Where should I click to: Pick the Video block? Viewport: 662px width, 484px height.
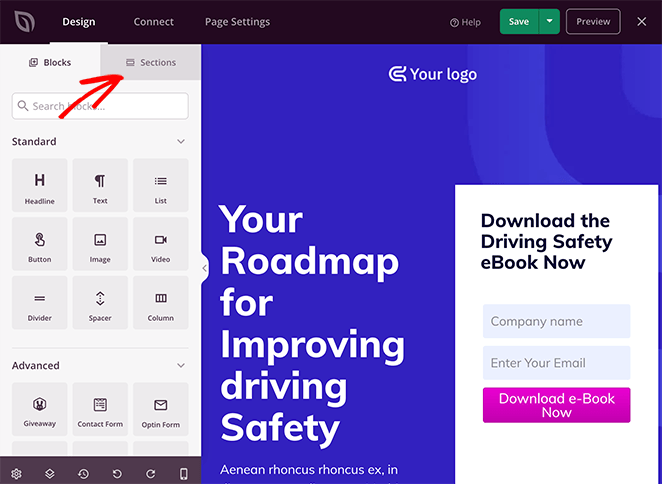pyautogui.click(x=160, y=244)
